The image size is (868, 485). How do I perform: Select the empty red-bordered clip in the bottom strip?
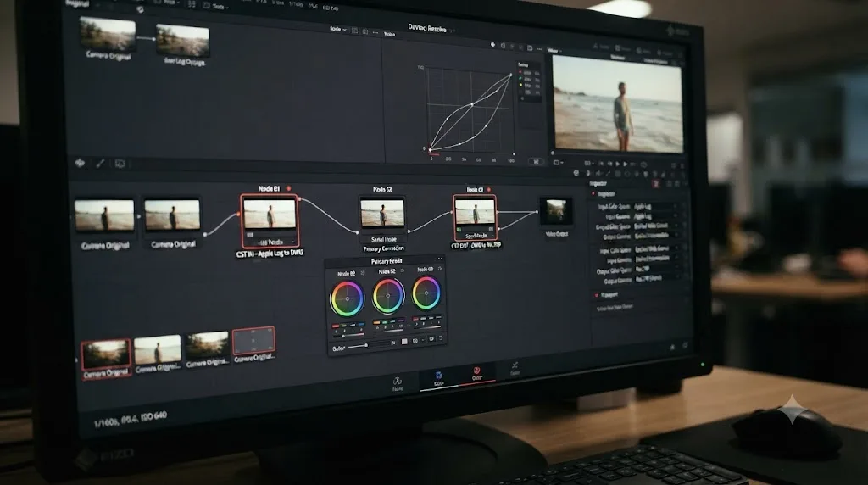253,341
